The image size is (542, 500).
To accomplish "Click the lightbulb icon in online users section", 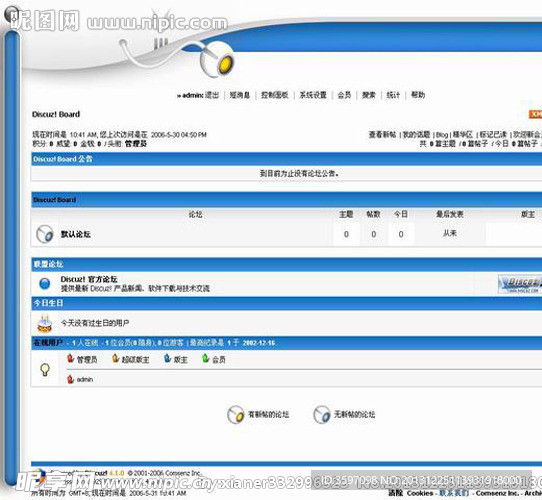I will (x=45, y=370).
